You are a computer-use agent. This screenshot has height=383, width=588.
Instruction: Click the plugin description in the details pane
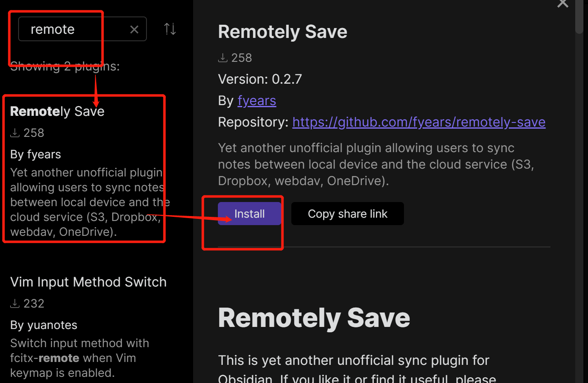[x=375, y=164]
